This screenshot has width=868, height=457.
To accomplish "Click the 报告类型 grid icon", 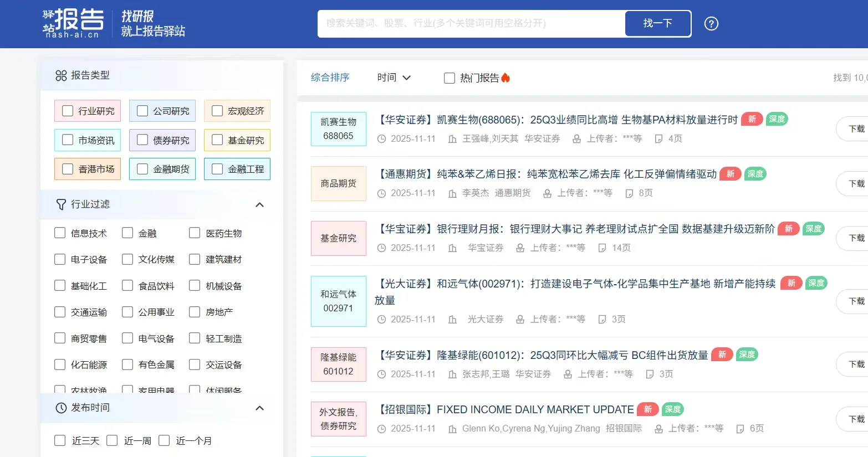I will (61, 76).
